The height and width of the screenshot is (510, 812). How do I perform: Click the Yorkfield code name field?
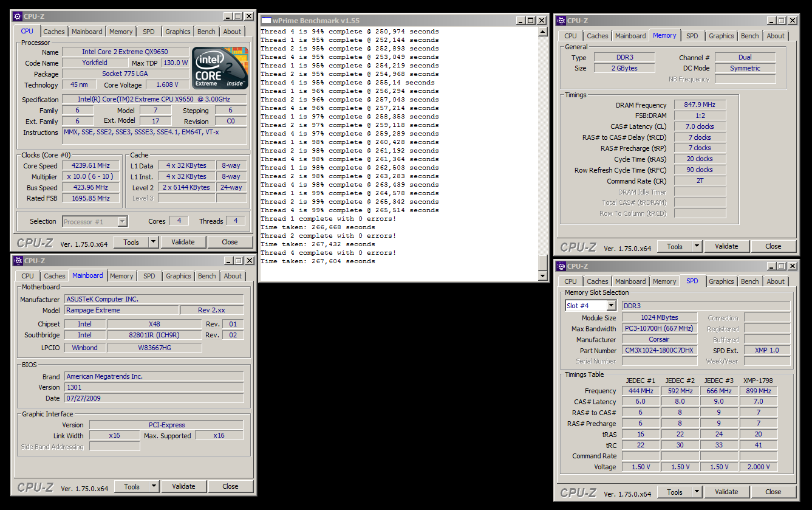coord(95,63)
